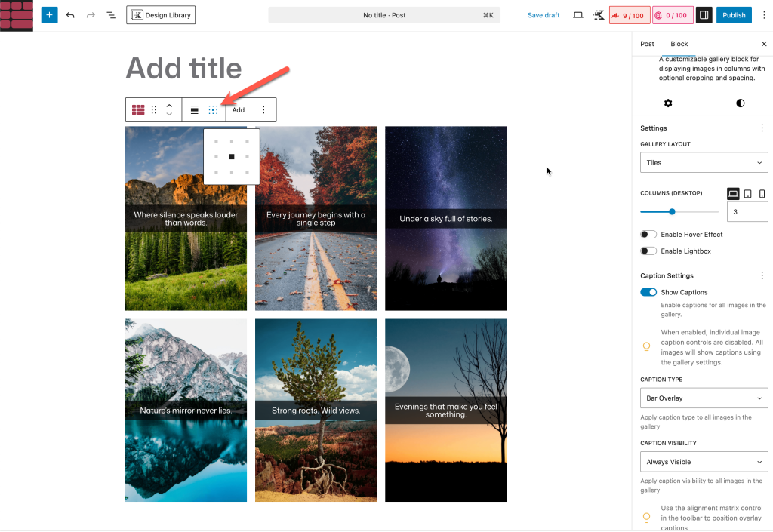Image resolution: width=773 pixels, height=532 pixels.
Task: Click the undo arrow icon
Action: pyautogui.click(x=70, y=15)
